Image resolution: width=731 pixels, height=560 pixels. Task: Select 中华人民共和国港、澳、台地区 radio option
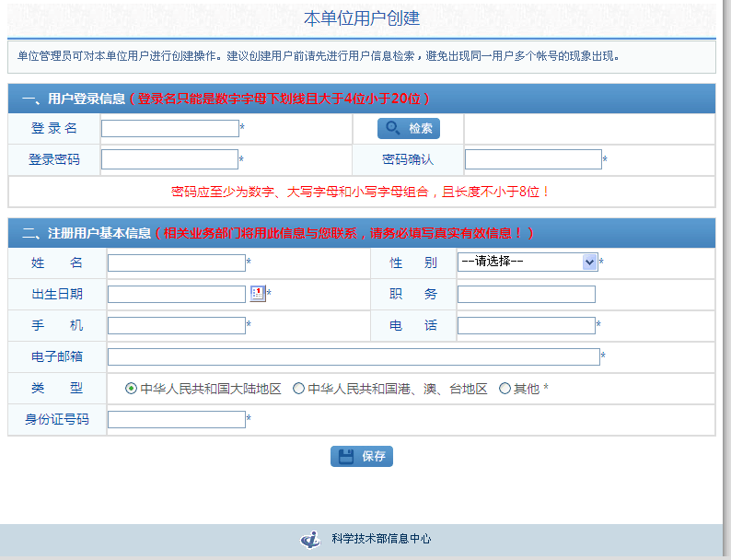298,389
